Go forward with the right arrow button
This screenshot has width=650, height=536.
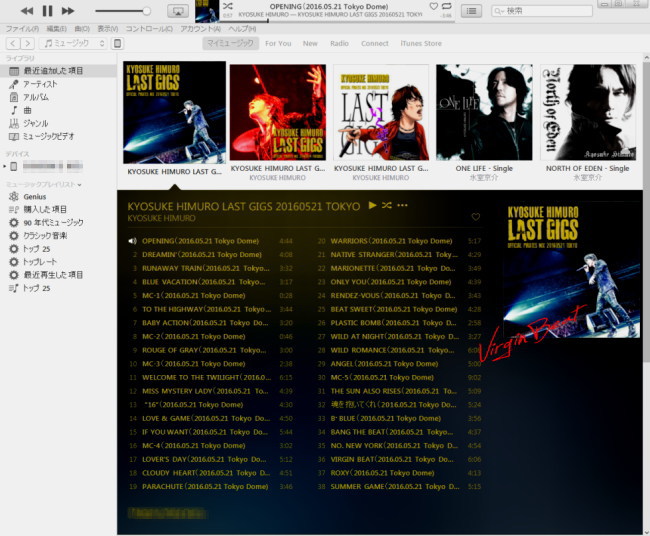point(27,43)
